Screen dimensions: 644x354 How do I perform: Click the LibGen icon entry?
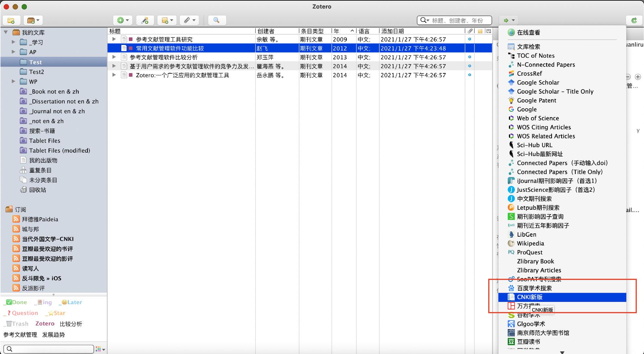click(511, 234)
